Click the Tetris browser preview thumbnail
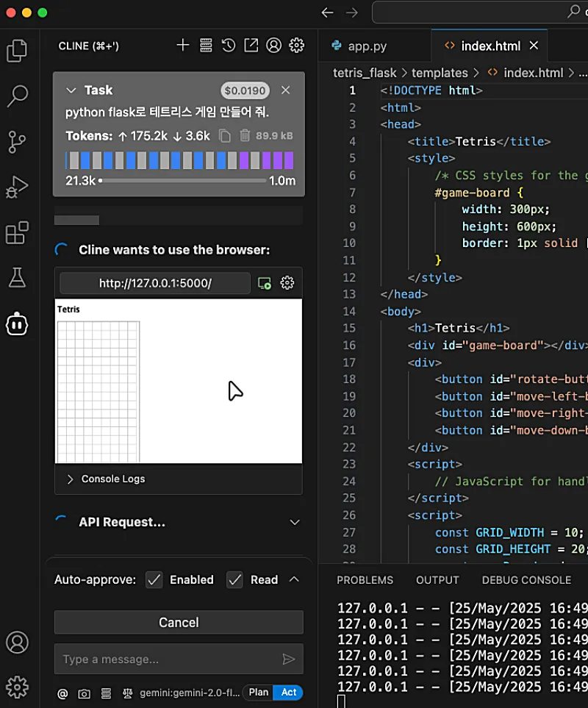 (179, 381)
